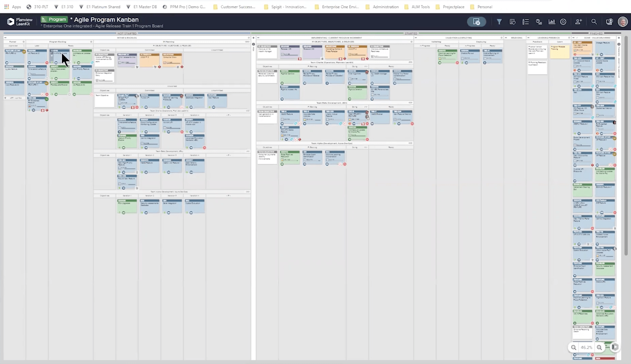Open the Release 2.1 purple card
The width and height of the screenshot is (631, 364).
(127, 60)
